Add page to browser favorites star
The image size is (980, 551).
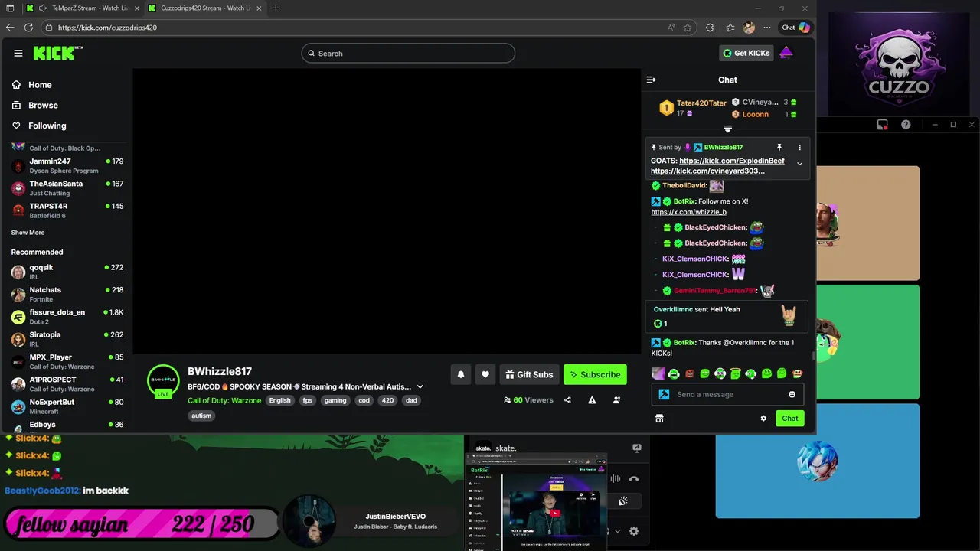tap(688, 28)
